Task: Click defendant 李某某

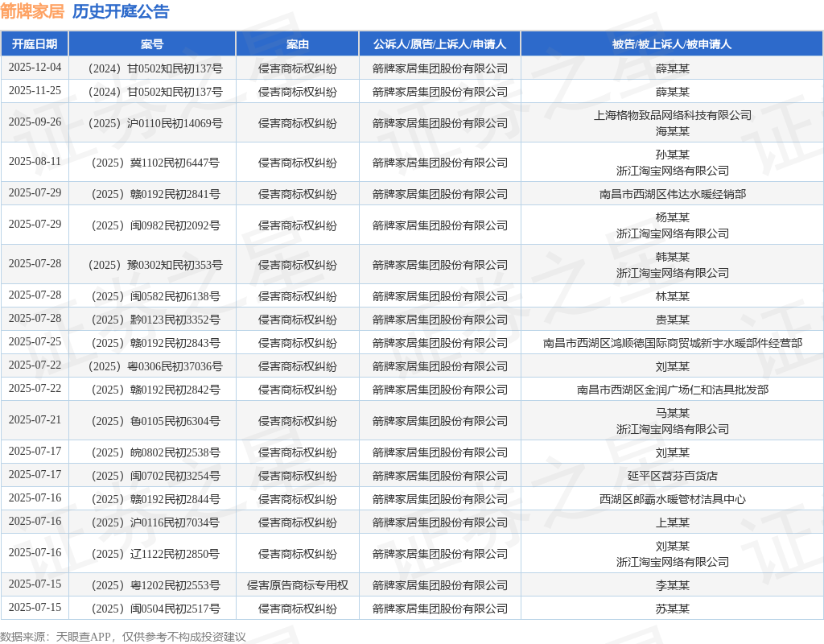Action: [672, 585]
